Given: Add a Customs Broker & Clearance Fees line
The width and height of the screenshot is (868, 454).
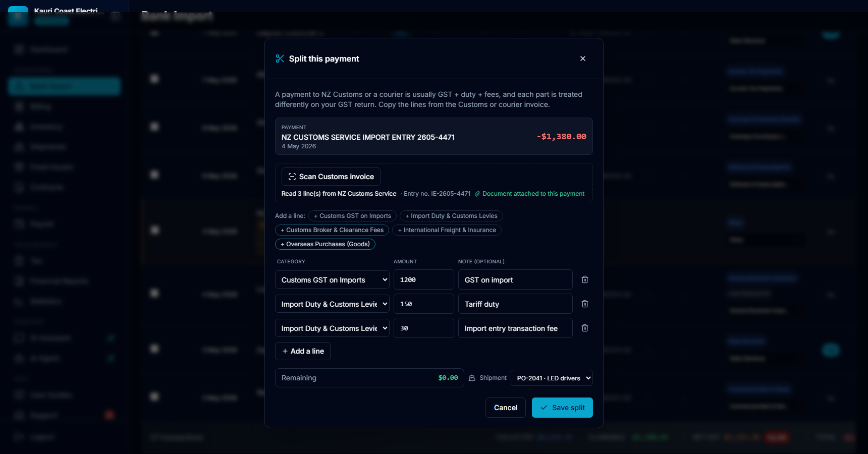Looking at the screenshot, I should click(332, 230).
